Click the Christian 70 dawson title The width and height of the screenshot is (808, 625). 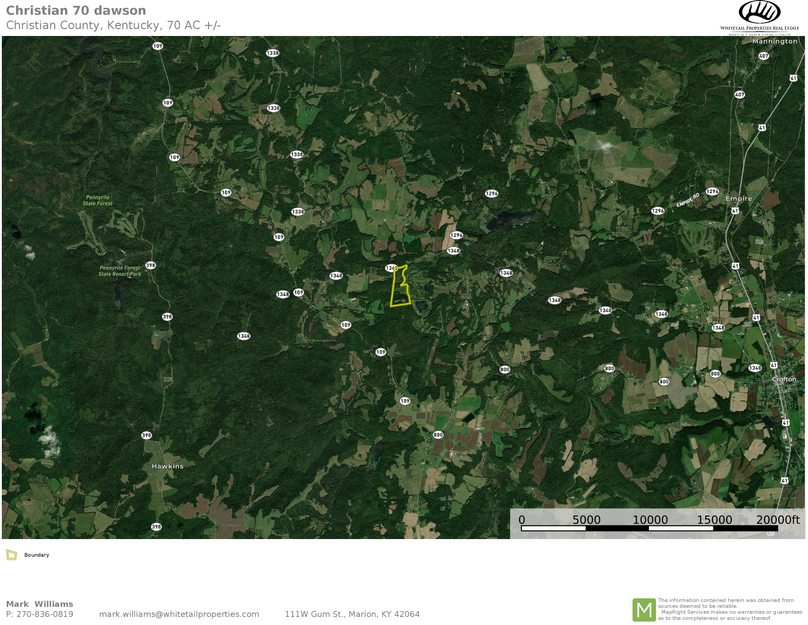76,10
